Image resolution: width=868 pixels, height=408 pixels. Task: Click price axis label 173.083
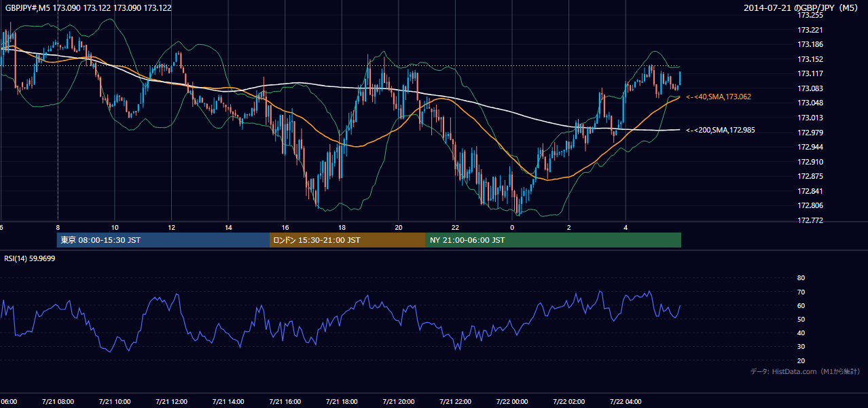810,88
